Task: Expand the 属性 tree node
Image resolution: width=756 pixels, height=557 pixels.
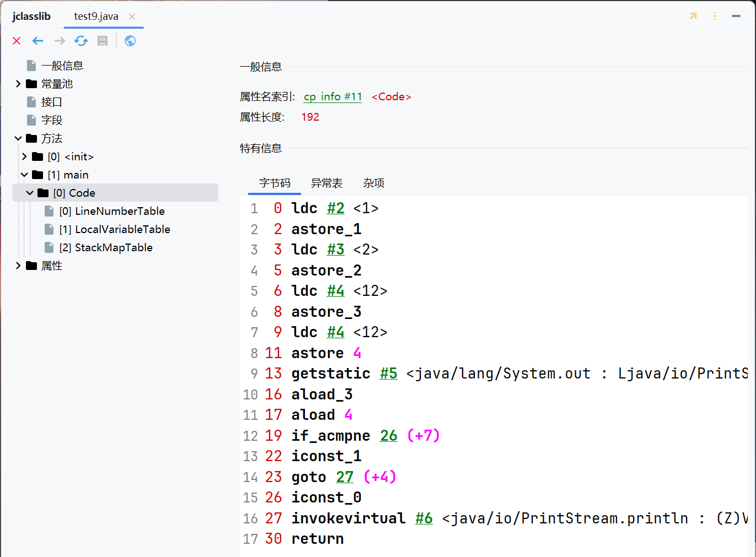Action: click(x=18, y=265)
